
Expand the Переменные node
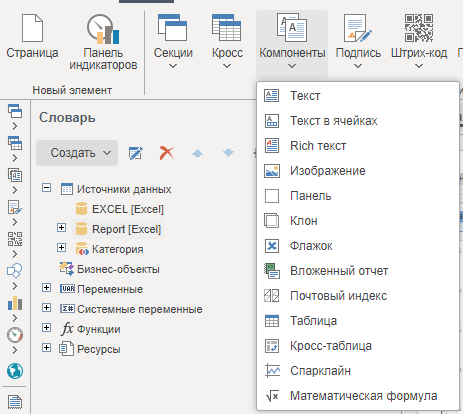tap(47, 288)
